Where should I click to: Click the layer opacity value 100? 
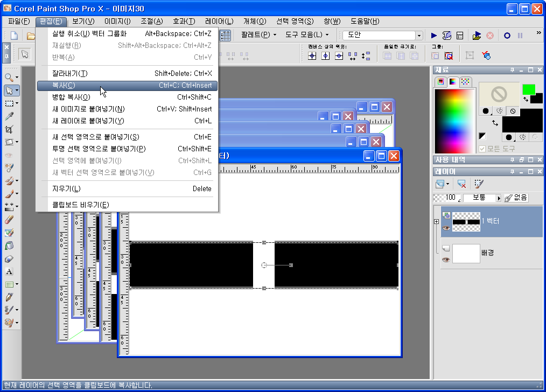click(x=451, y=198)
